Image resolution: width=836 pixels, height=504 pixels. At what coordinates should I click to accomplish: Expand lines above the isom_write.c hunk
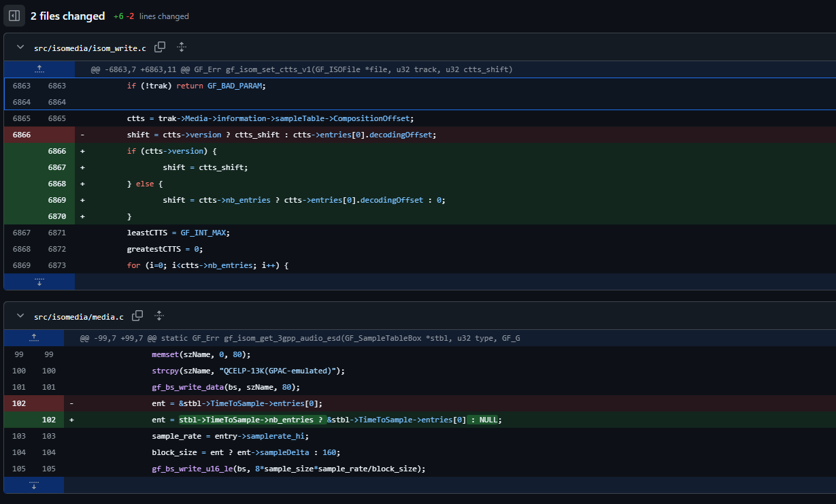click(39, 69)
